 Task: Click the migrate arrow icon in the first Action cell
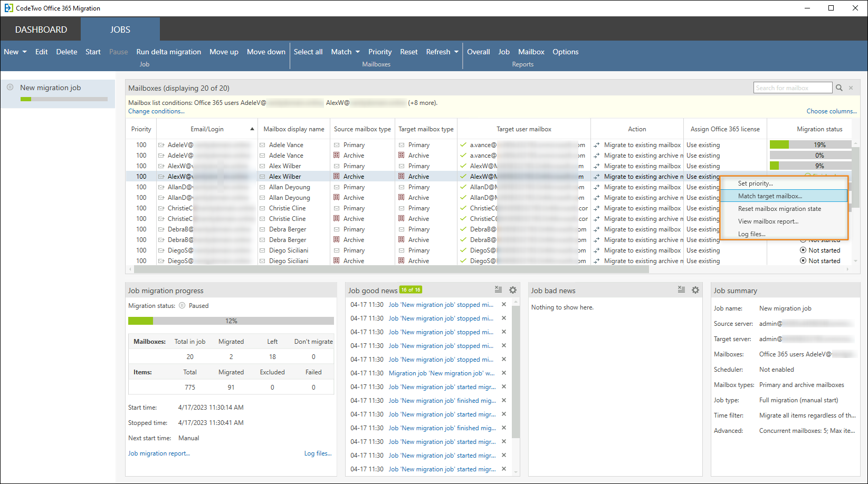pos(597,145)
